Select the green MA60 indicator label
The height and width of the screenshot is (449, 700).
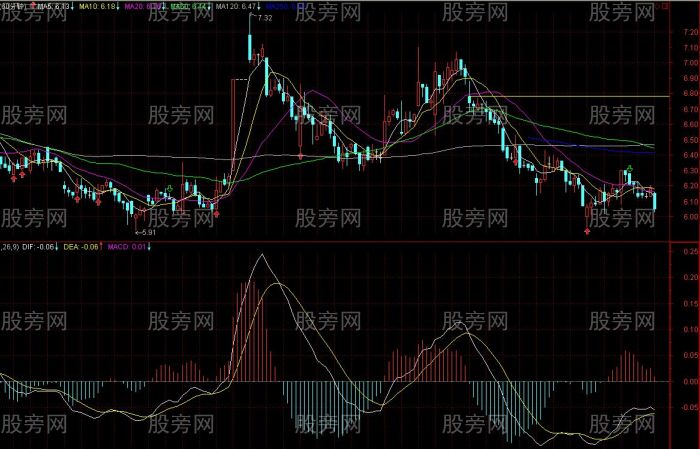point(188,6)
